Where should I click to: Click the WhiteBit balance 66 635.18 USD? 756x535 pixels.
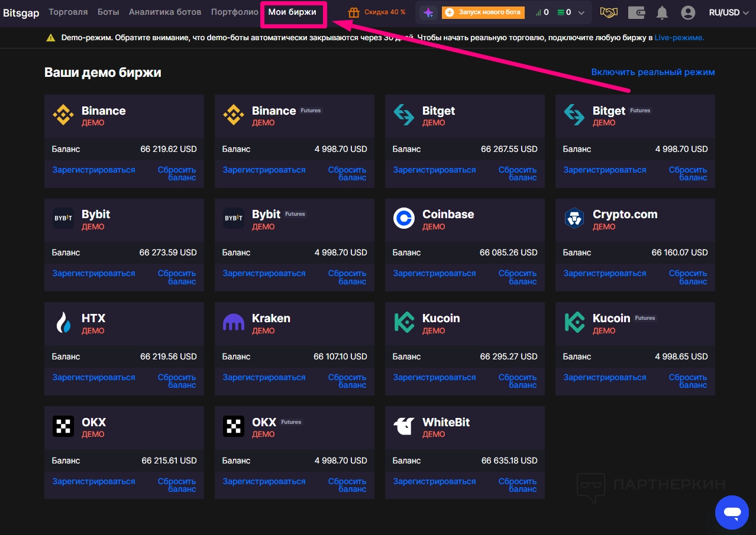pos(509,461)
